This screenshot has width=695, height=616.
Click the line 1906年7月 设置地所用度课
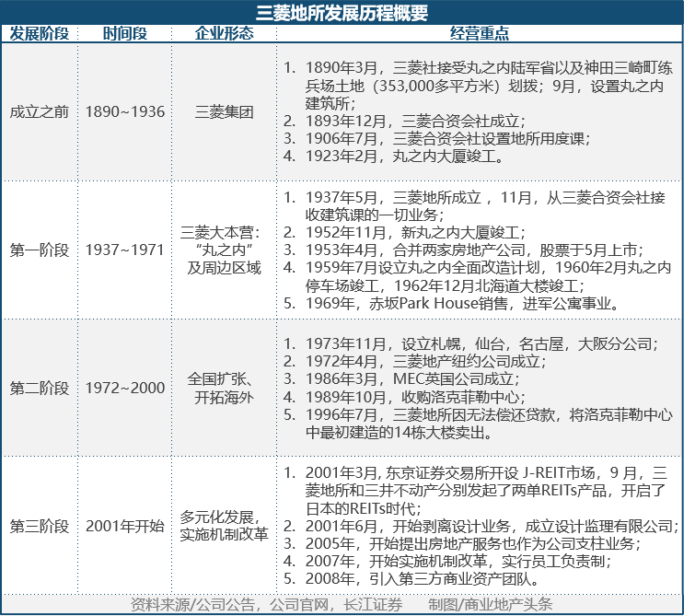[437, 139]
